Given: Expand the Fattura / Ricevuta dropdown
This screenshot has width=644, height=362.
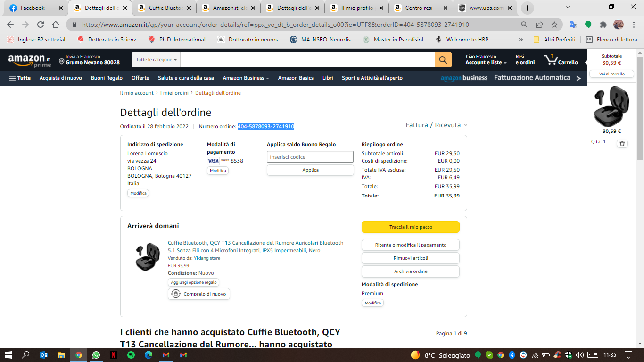Looking at the screenshot, I should [436, 125].
